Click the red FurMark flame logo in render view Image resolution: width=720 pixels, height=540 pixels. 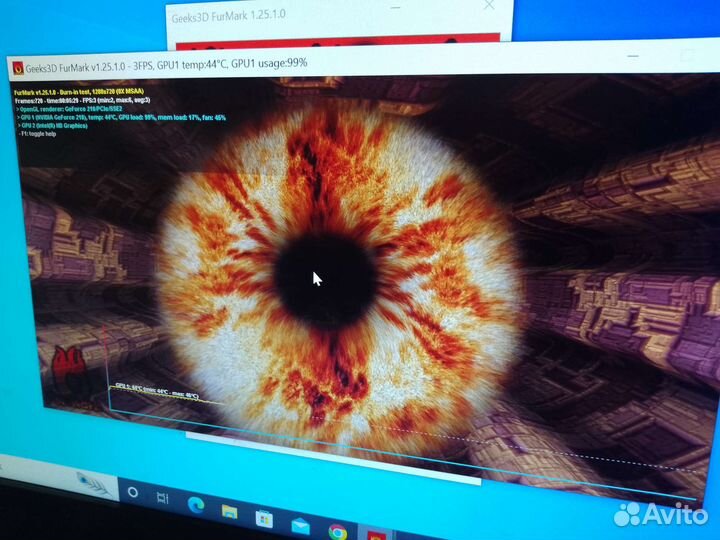coord(69,371)
